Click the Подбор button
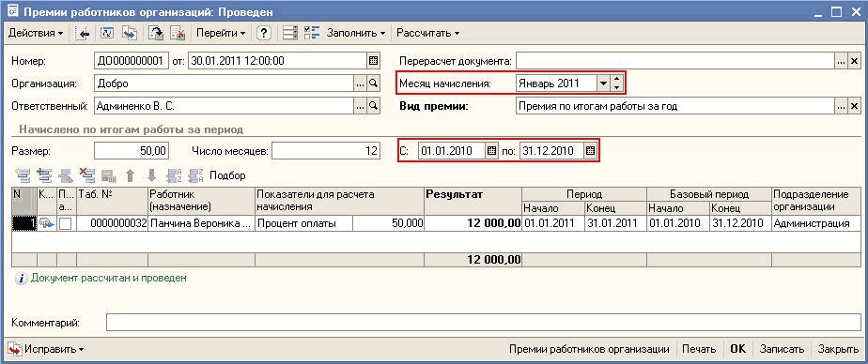Viewport: 868px width, 364px height. tap(227, 176)
